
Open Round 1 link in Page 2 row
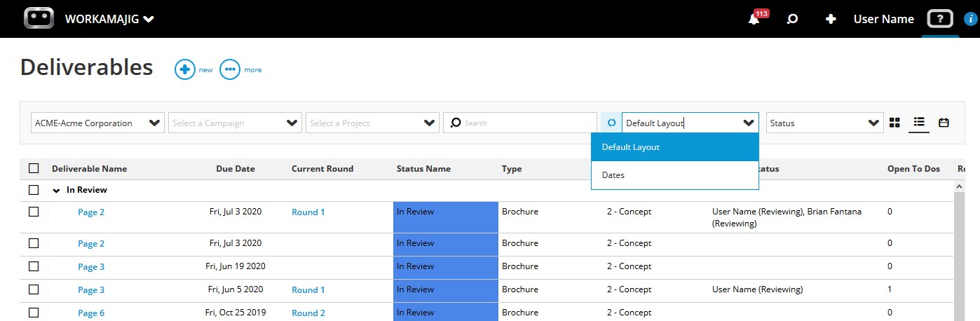click(308, 212)
